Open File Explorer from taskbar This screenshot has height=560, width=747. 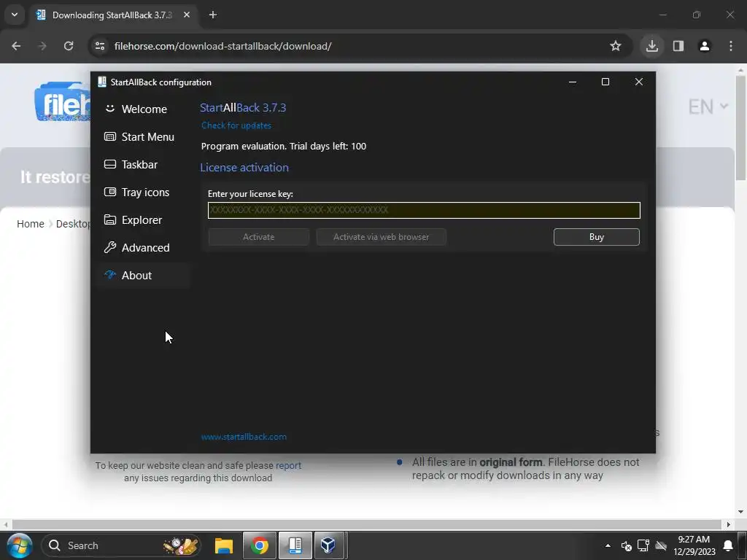click(x=224, y=545)
